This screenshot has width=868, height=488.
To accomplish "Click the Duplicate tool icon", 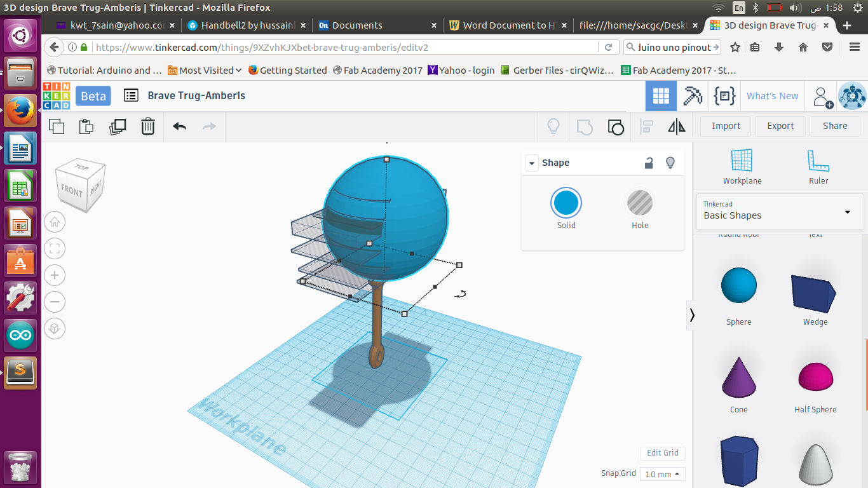I will pos(118,126).
